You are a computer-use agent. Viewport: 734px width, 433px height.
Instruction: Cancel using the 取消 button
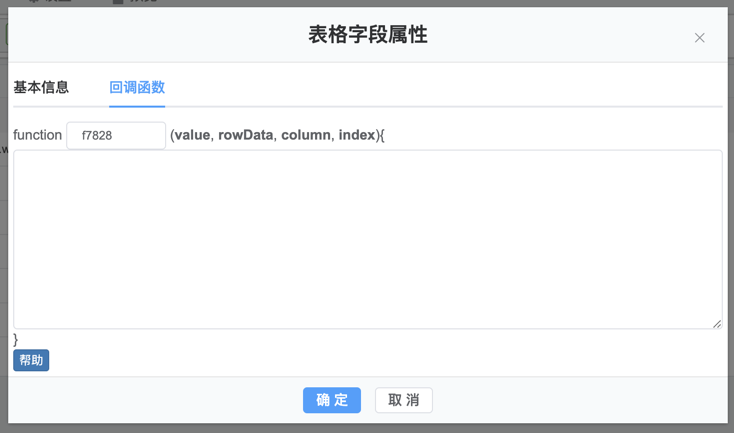[404, 400]
